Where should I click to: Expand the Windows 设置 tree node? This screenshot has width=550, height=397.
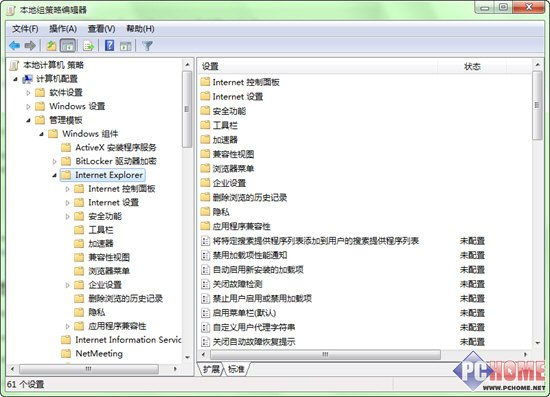pyautogui.click(x=28, y=107)
